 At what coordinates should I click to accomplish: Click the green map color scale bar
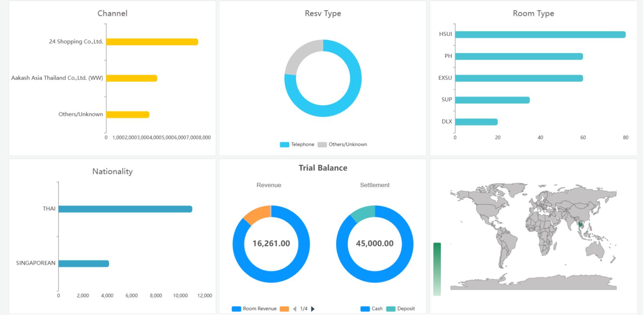pyautogui.click(x=437, y=269)
